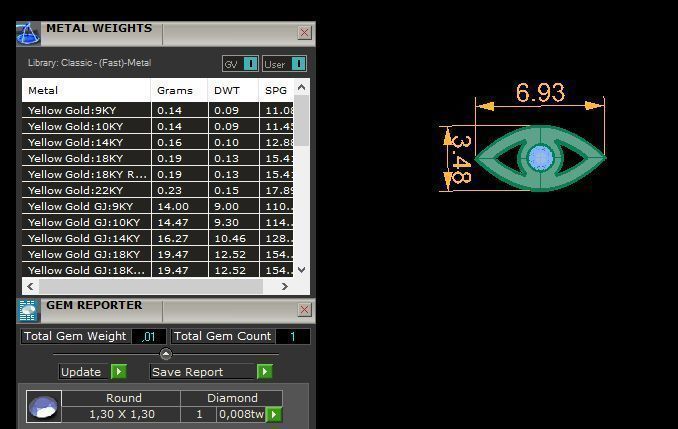
Task: Click the metal table scroll up arrow
Action: point(301,88)
